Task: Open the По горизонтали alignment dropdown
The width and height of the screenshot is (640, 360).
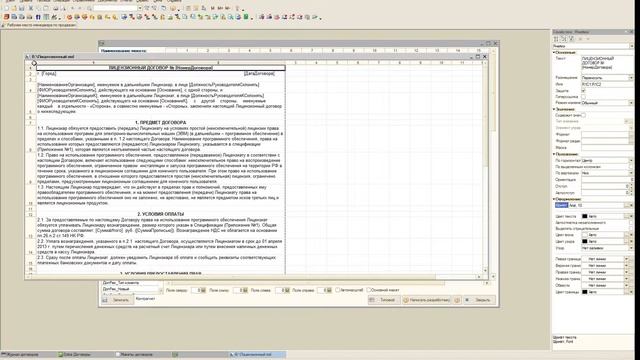Action: click(x=631, y=160)
